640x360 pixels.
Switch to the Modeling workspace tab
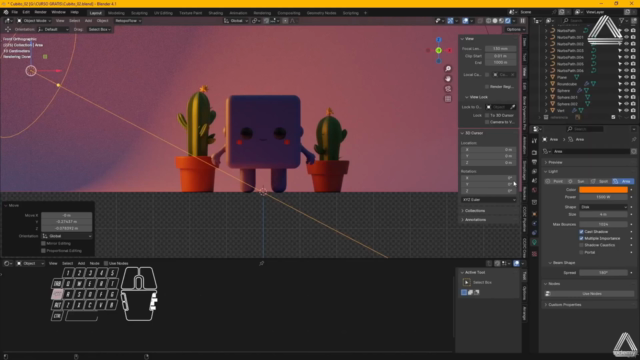point(116,13)
